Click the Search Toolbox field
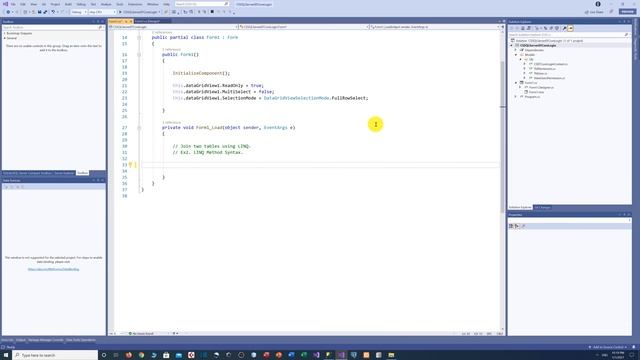Viewport: 640px width, 360px height. [x=53, y=27]
